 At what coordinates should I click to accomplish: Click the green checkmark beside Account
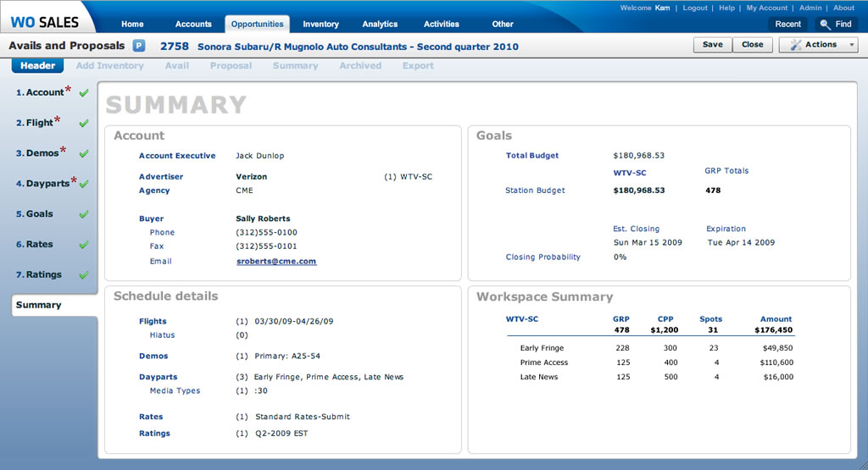[84, 92]
